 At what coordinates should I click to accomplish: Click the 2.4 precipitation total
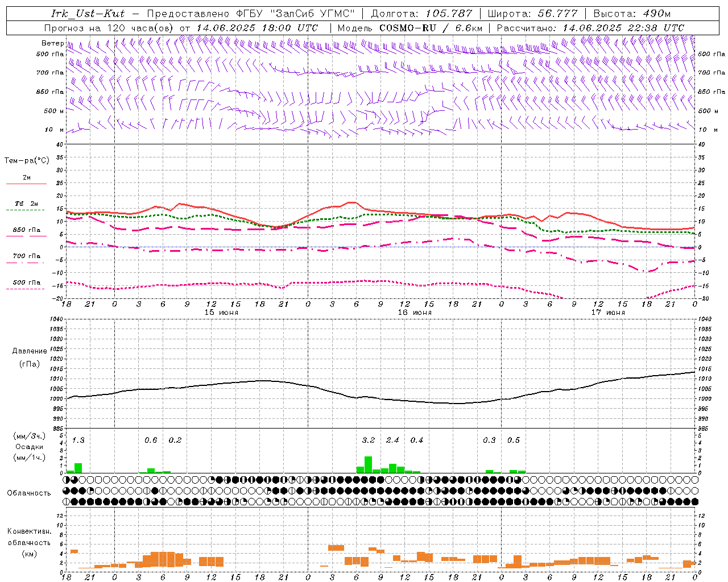coord(392,440)
